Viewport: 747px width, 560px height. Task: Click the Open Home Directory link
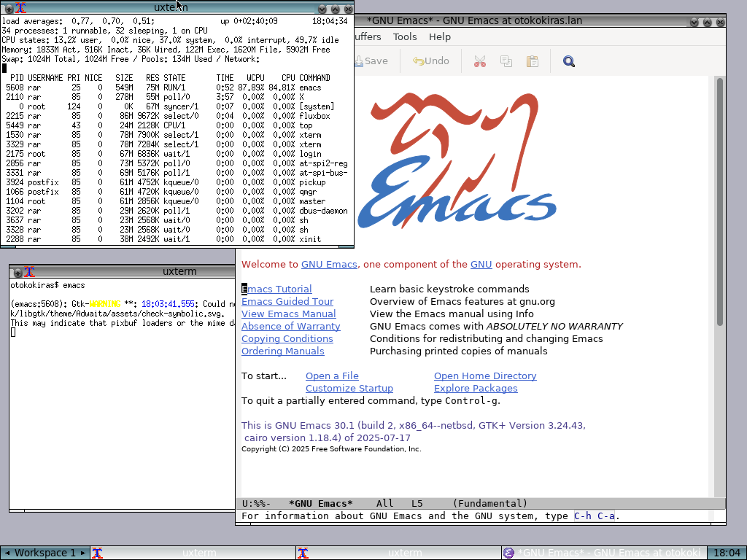485,376
